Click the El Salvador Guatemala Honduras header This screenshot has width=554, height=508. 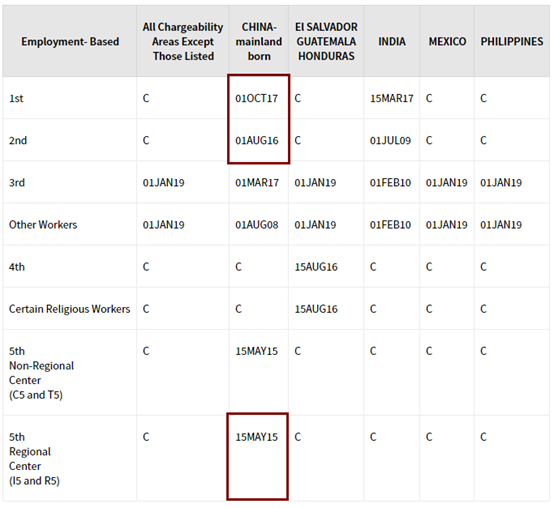326,41
